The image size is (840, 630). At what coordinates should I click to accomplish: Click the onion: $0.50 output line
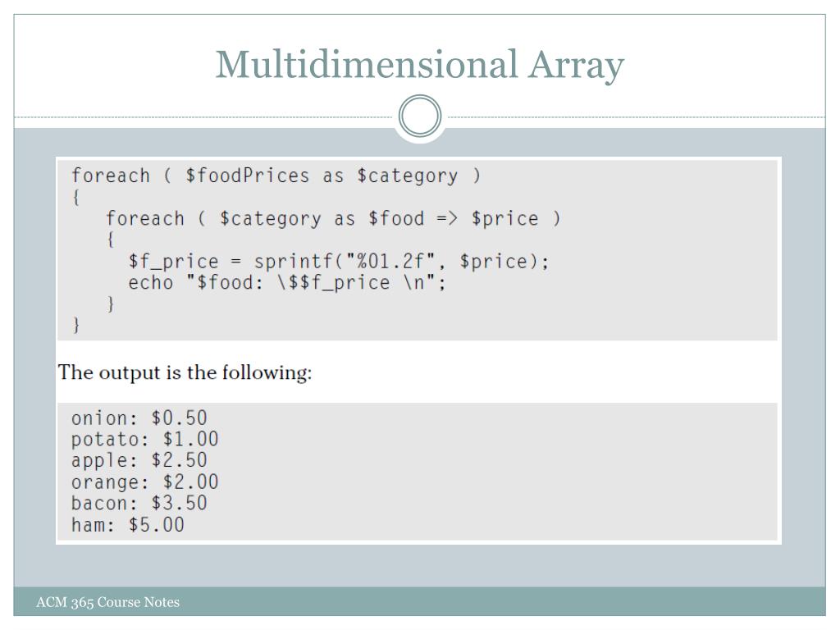point(139,418)
